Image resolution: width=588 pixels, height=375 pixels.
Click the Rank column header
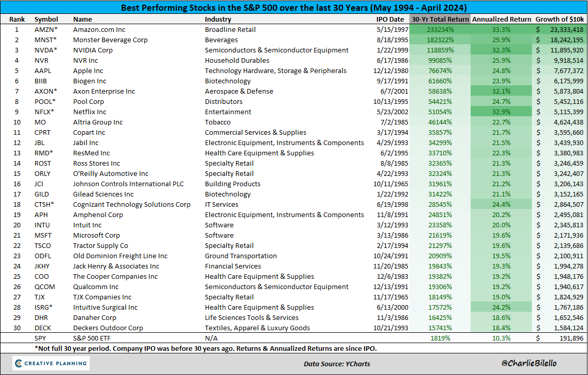click(17, 19)
